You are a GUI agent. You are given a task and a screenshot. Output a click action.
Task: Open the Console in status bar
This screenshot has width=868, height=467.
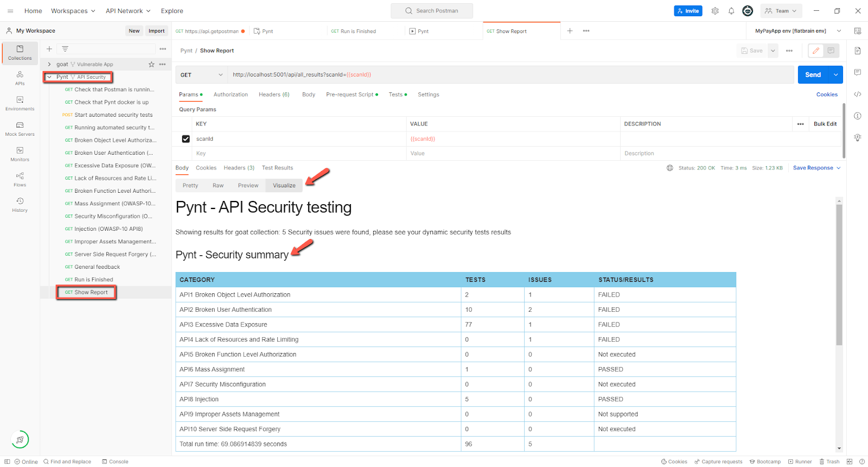pos(115,462)
